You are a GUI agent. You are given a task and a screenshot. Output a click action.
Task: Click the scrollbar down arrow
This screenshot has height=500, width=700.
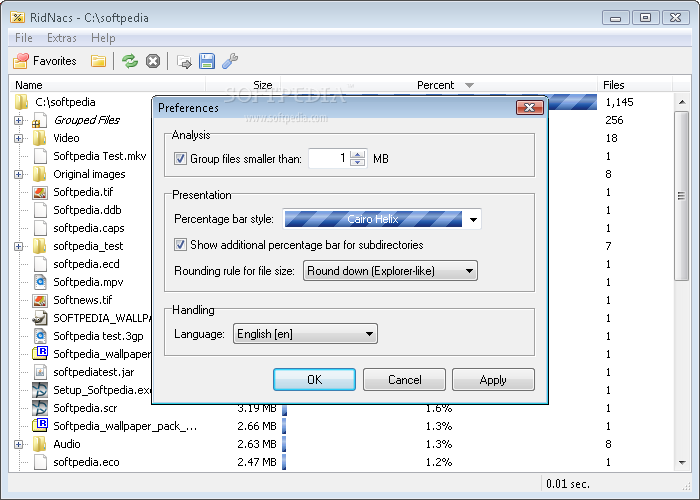pyautogui.click(x=682, y=462)
